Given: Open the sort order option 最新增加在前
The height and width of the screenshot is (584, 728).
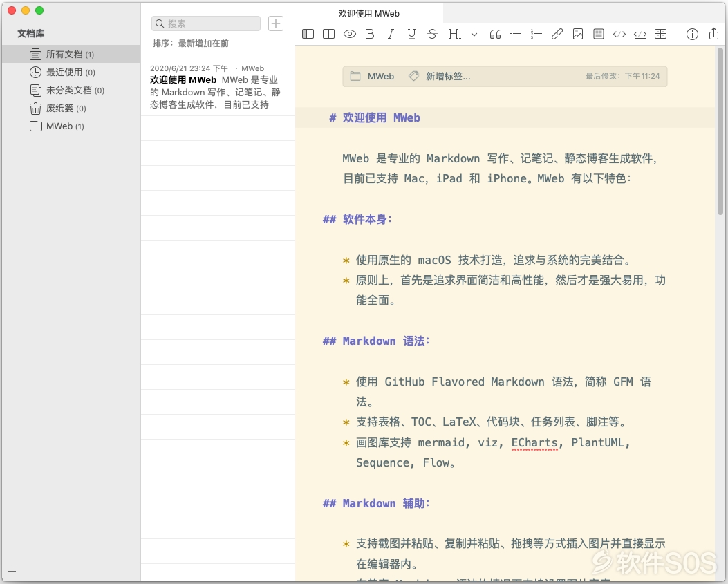Looking at the screenshot, I should click(203, 43).
